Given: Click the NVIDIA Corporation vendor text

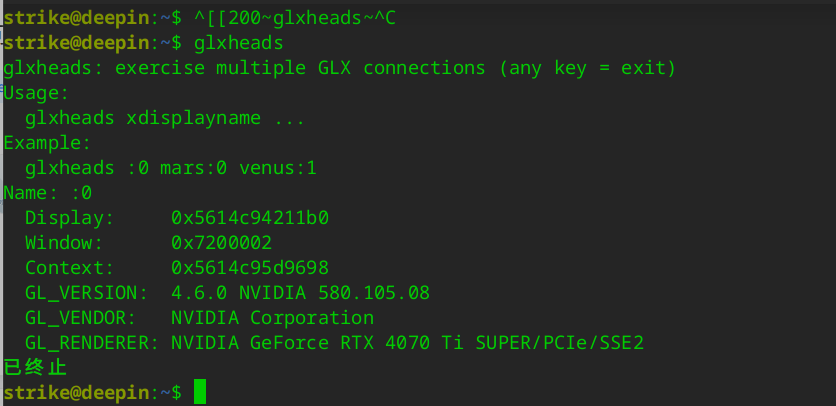Looking at the screenshot, I should pos(272,318).
